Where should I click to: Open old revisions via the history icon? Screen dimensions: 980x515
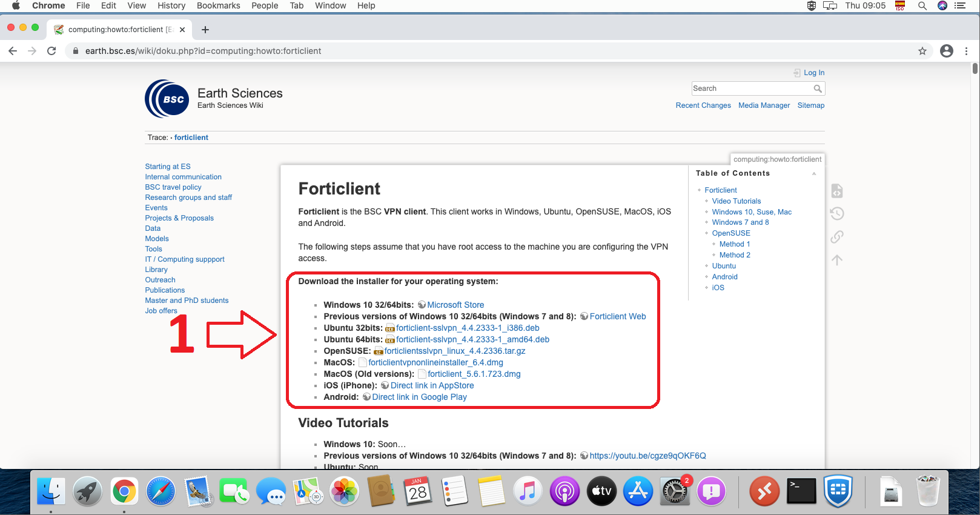click(837, 213)
